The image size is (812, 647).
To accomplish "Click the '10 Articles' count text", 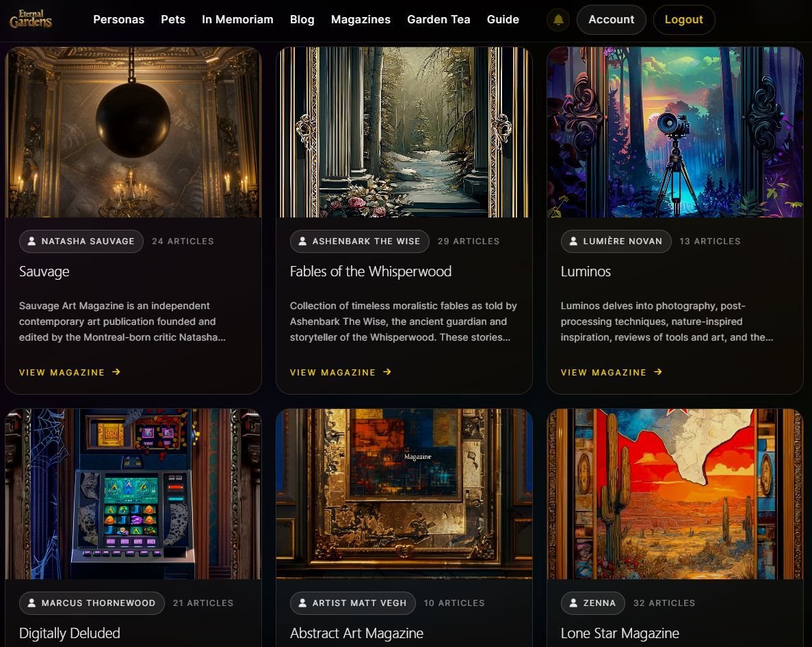I will (454, 603).
